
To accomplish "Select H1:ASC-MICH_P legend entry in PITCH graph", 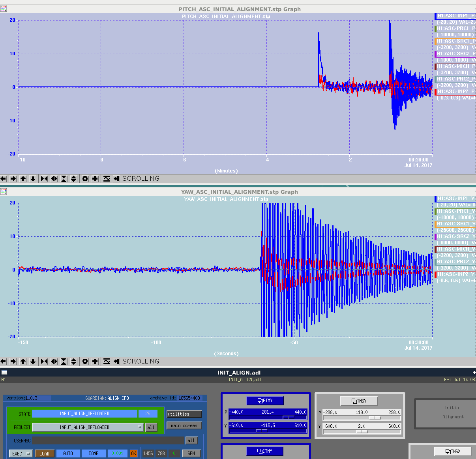I will point(455,67).
